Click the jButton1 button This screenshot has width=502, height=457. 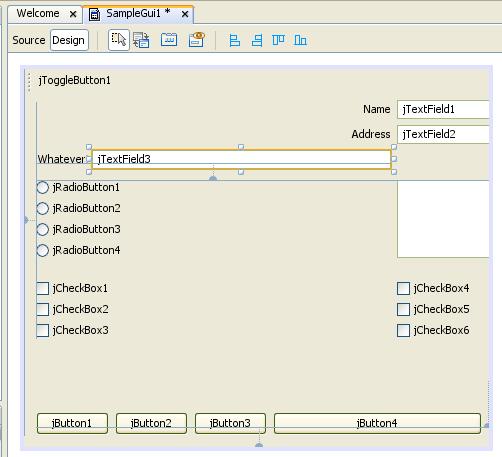pyautogui.click(x=72, y=423)
